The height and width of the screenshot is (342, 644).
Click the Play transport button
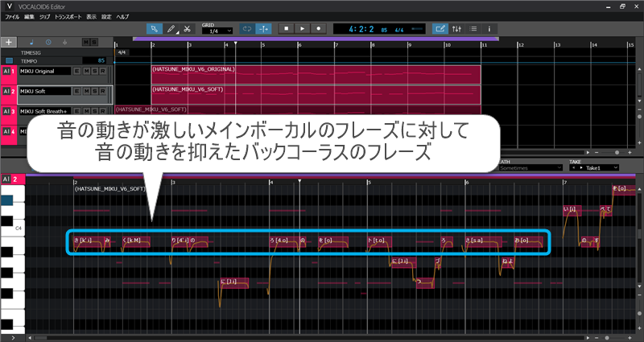(x=303, y=29)
